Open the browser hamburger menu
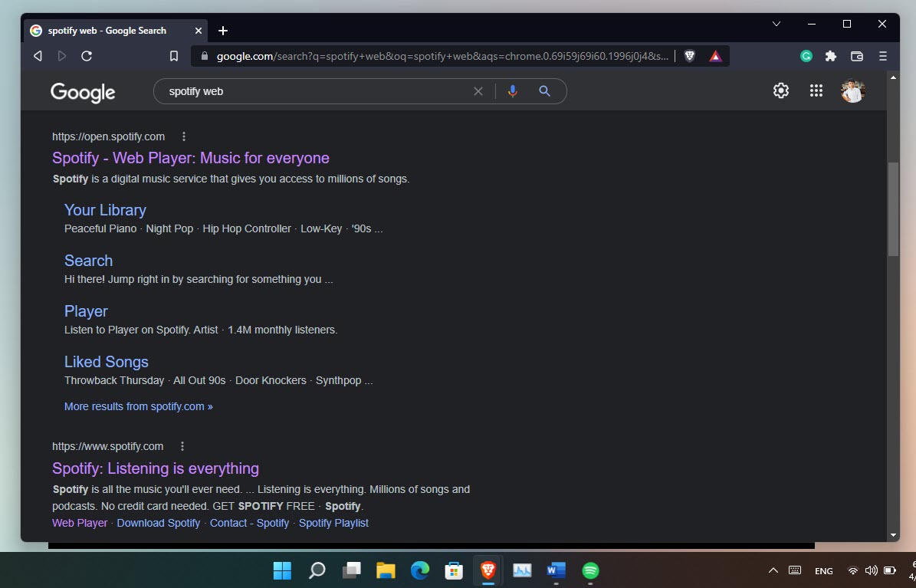916x588 pixels. click(x=883, y=56)
